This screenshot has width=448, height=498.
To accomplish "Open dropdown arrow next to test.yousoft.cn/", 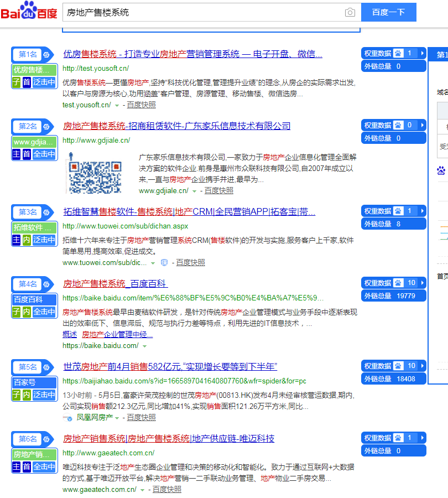I will [117, 106].
